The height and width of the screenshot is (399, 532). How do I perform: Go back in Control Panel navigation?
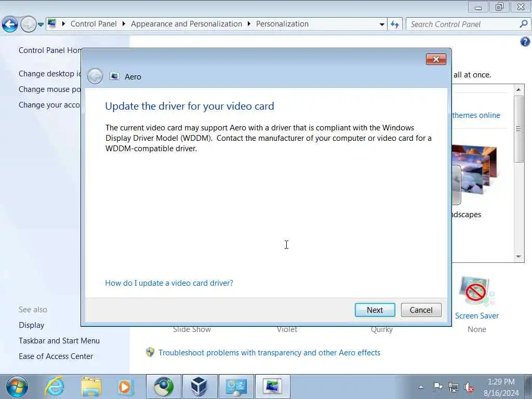click(x=10, y=24)
